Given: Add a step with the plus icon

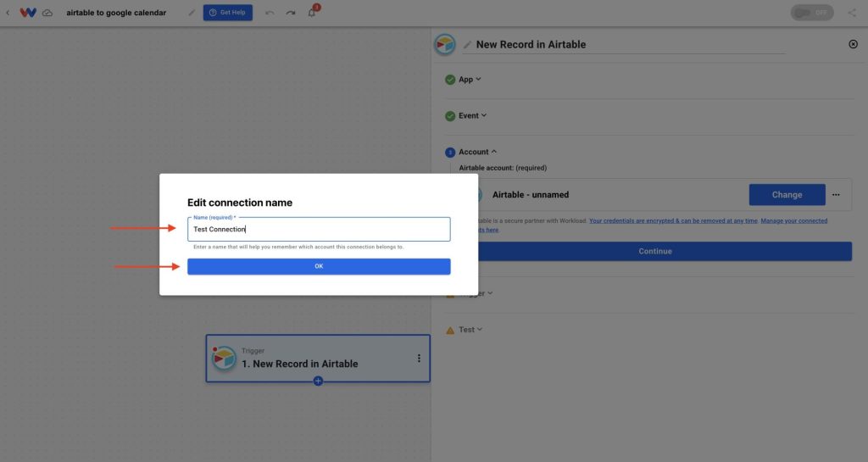Looking at the screenshot, I should (318, 381).
